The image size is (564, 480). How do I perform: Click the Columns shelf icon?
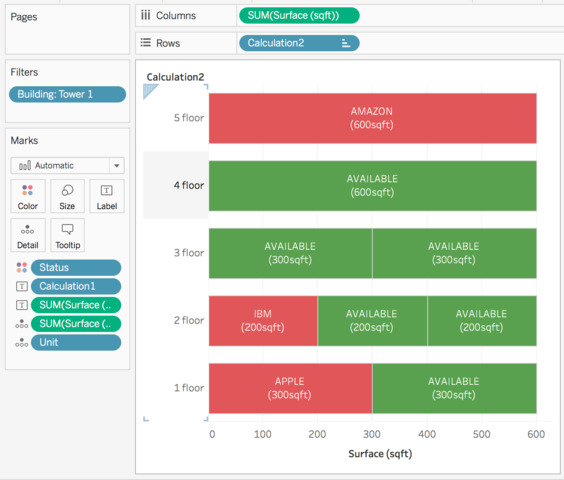click(145, 15)
